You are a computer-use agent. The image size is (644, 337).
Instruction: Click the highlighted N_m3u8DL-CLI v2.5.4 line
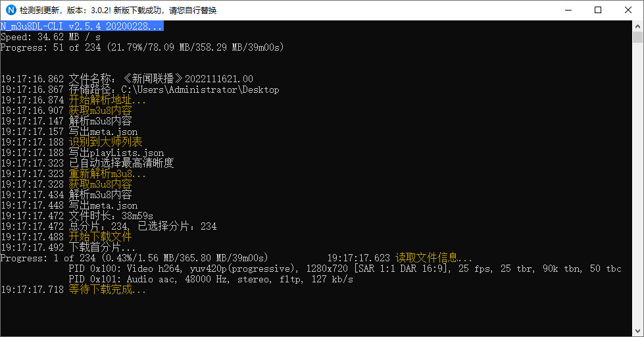(x=82, y=26)
